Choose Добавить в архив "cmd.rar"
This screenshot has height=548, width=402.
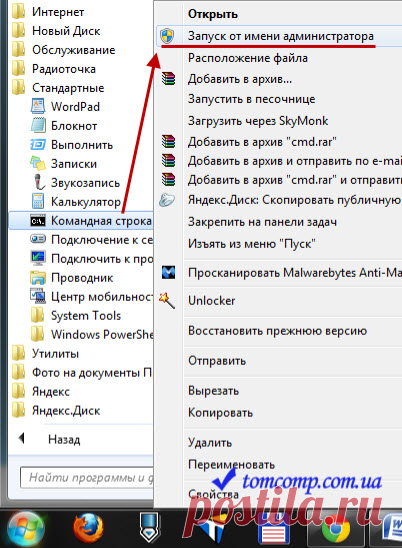coord(262,142)
